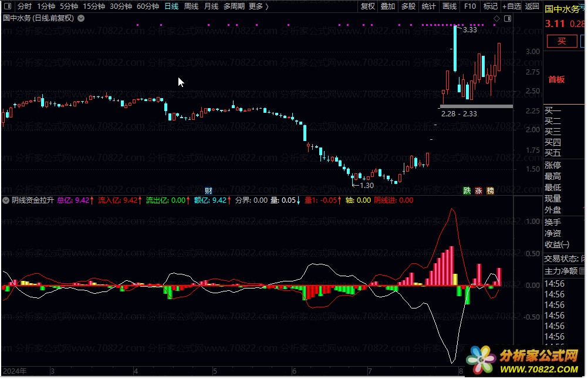588x379 pixels.
Task: Click the 3.33 high price label
Action: 470,30
